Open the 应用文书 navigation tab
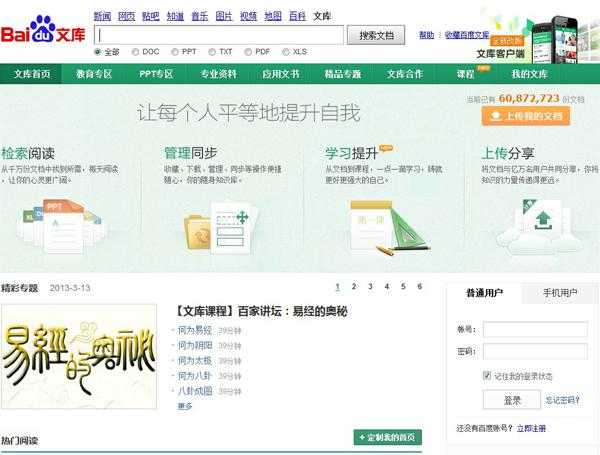The image size is (600, 455). click(280, 74)
